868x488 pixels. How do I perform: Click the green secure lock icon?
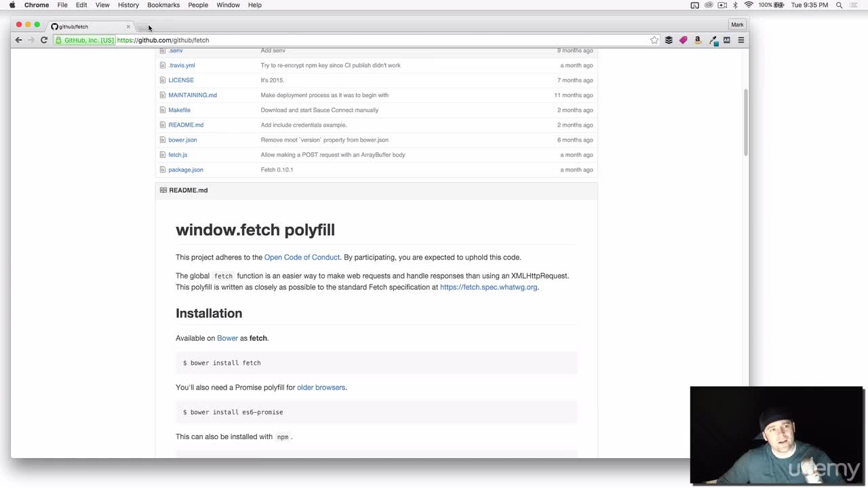click(x=59, y=40)
